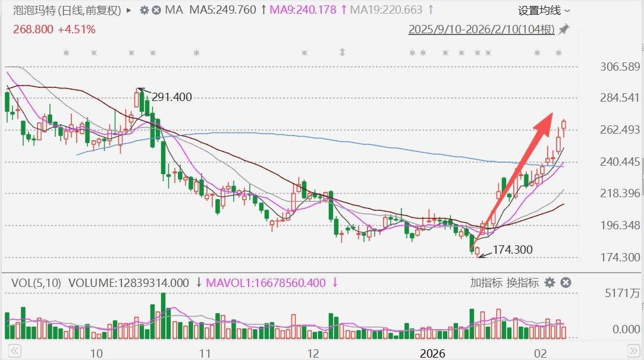
Task: Open the 2025/9/10-2026/2/10 date range selector
Action: tap(481, 29)
